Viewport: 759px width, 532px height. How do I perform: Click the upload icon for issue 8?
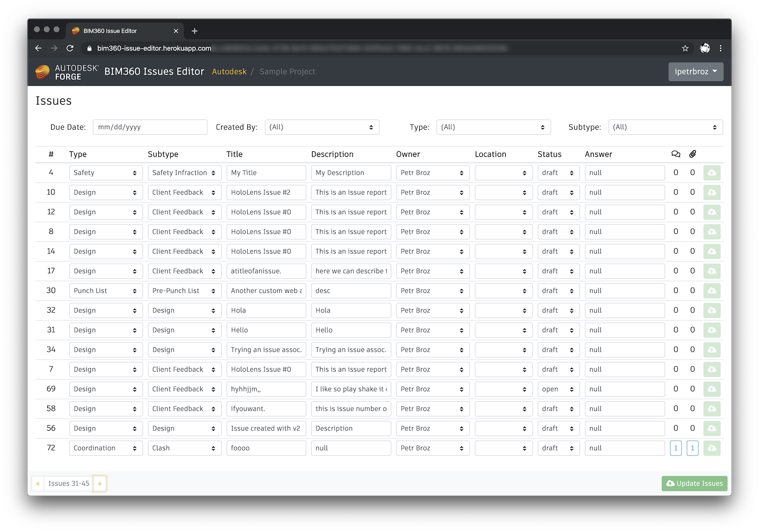712,232
